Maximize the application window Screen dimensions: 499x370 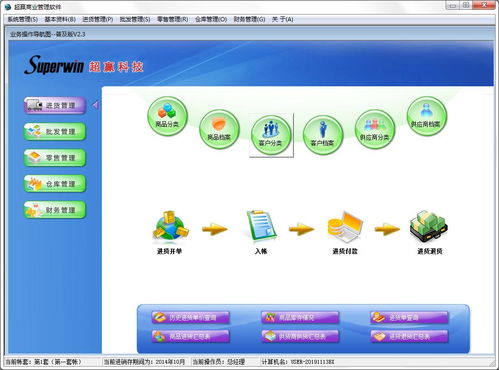466,5
